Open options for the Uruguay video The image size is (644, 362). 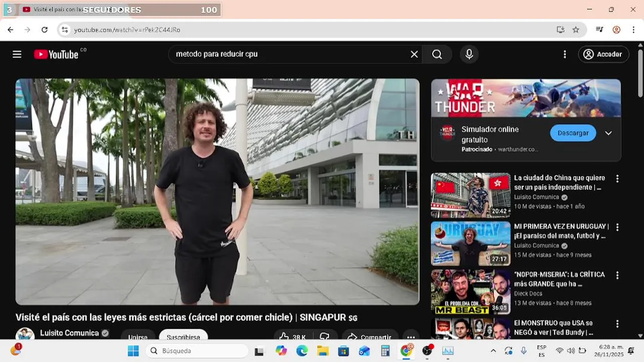tap(617, 227)
